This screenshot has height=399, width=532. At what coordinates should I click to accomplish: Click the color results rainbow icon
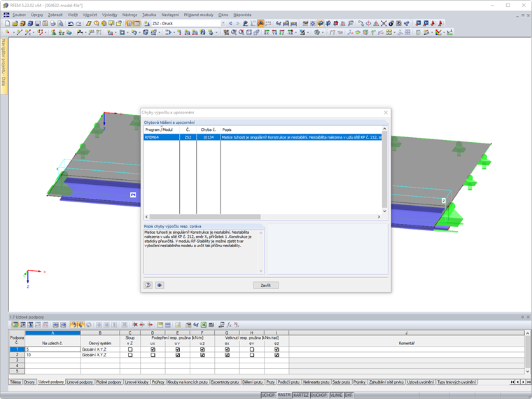pyautogui.click(x=438, y=32)
